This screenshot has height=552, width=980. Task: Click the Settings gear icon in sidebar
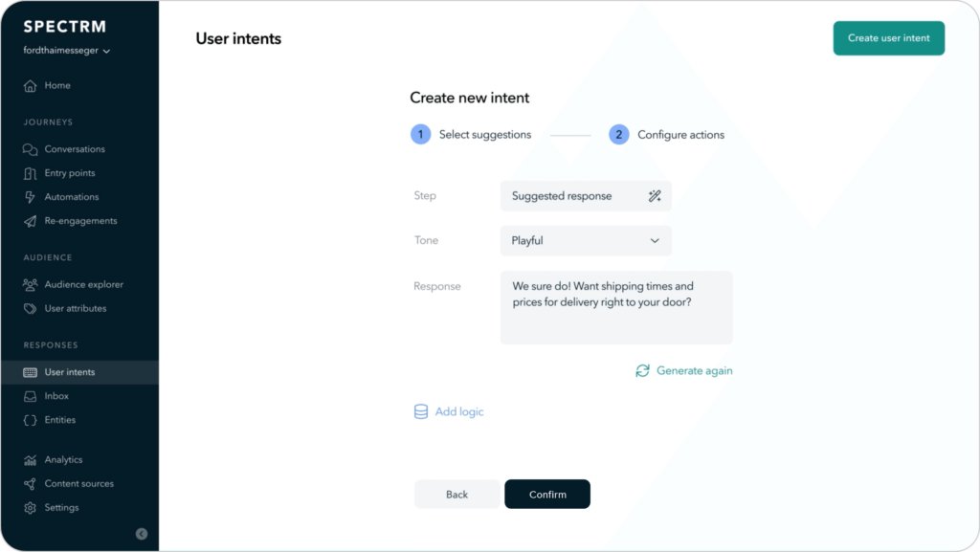point(30,508)
